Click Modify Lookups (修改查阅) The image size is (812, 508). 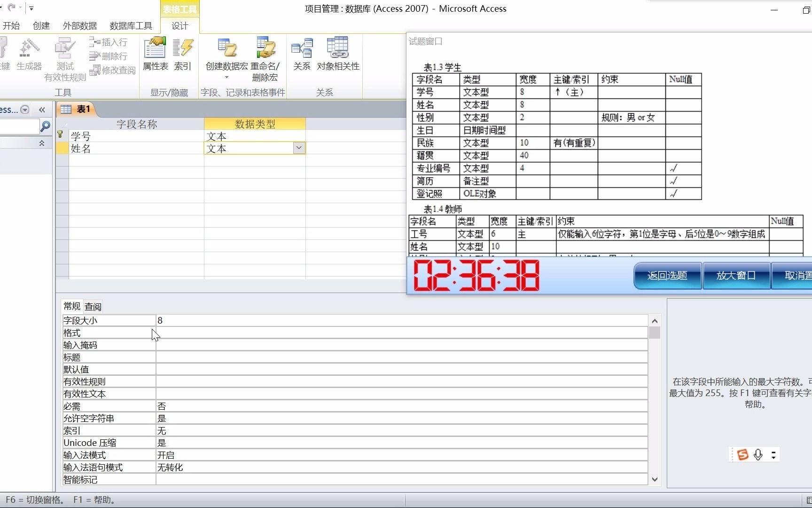pos(112,70)
